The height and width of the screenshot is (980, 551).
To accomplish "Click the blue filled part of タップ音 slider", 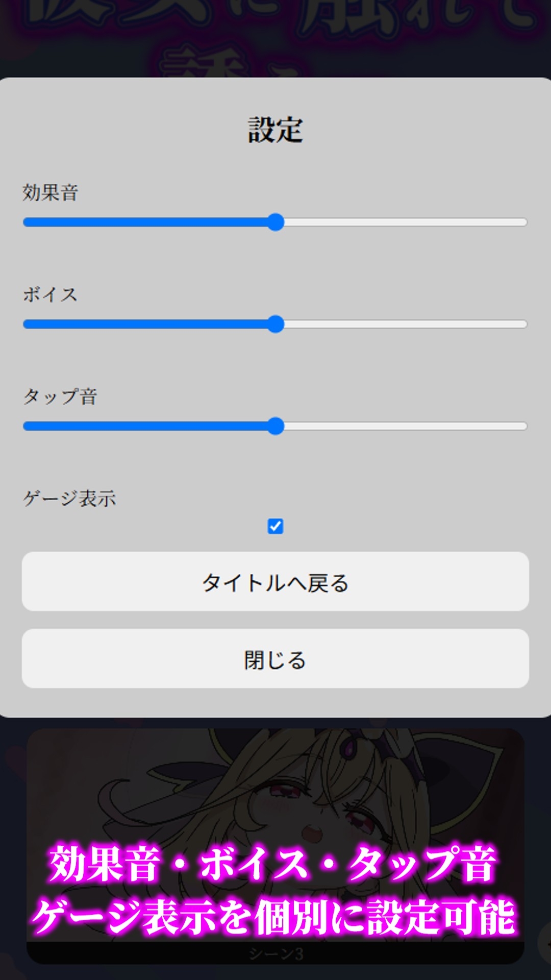I will (x=145, y=426).
